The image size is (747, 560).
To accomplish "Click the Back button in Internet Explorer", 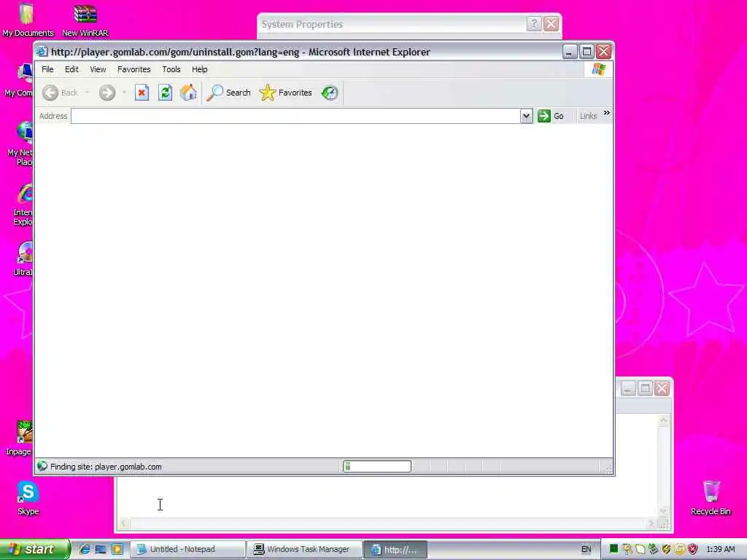I will 60,93.
